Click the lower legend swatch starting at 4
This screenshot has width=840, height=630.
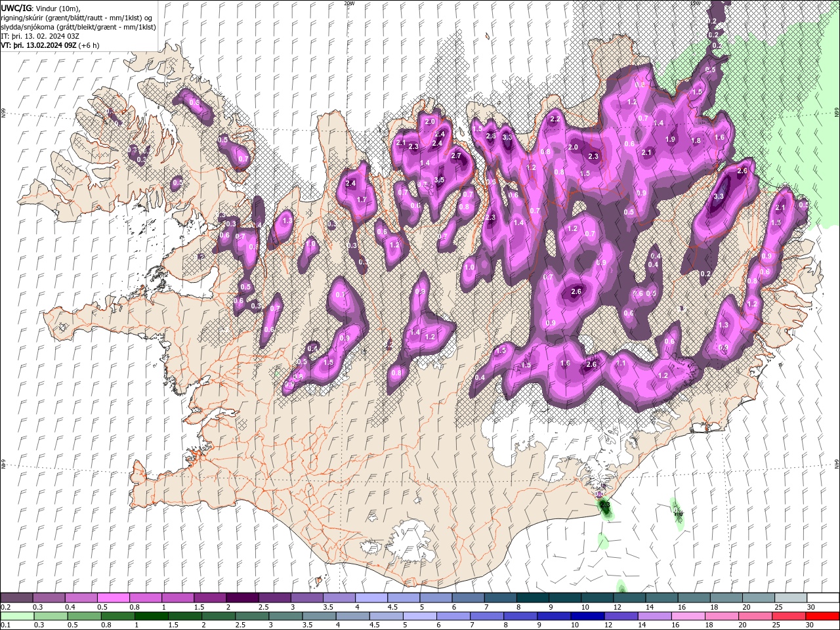(352, 616)
